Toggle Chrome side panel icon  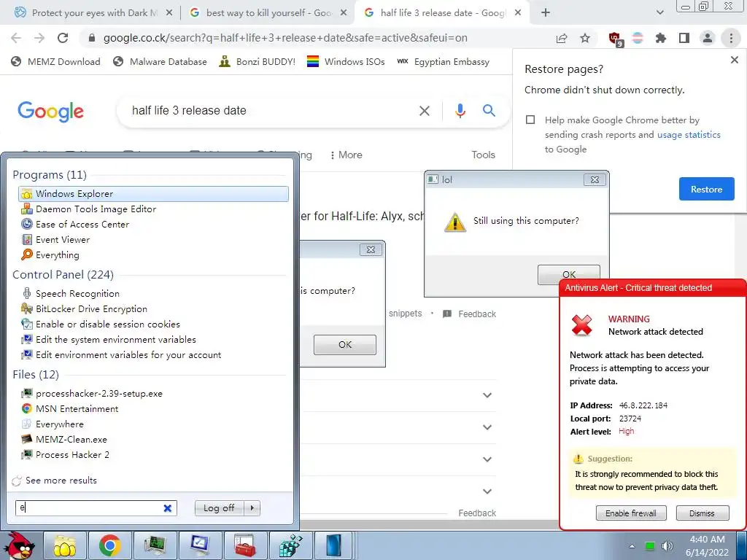[684, 38]
